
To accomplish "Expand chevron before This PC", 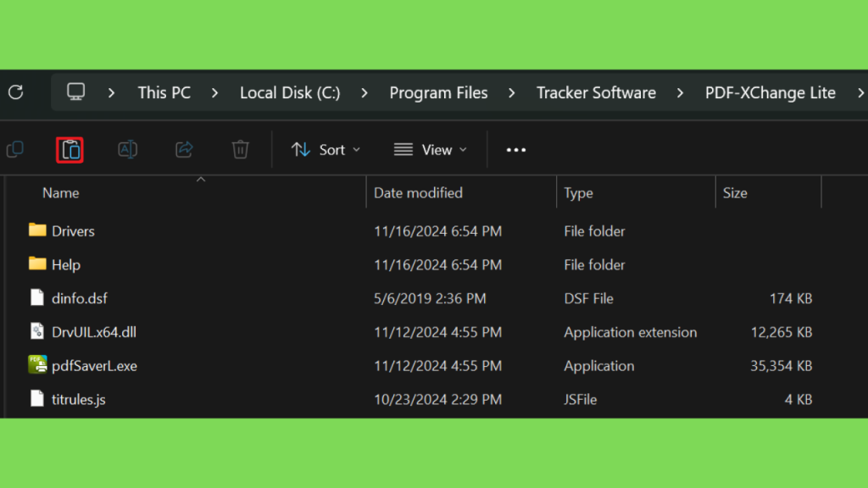I will (x=111, y=92).
